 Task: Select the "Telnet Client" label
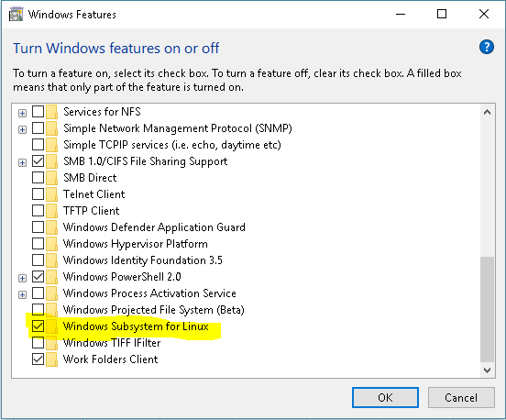(93, 194)
